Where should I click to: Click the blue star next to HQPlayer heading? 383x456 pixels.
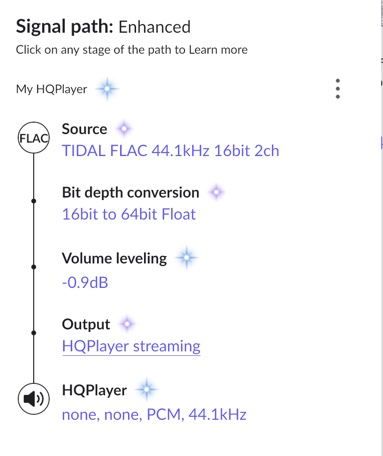pyautogui.click(x=146, y=389)
